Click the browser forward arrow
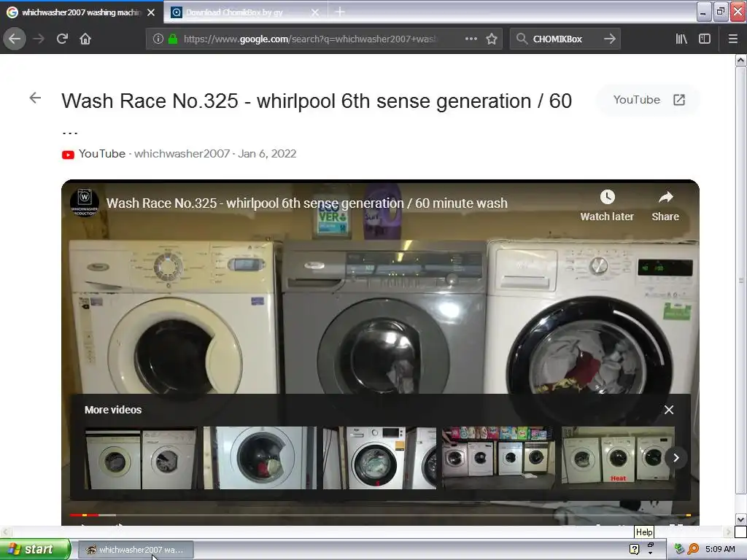 coord(39,39)
